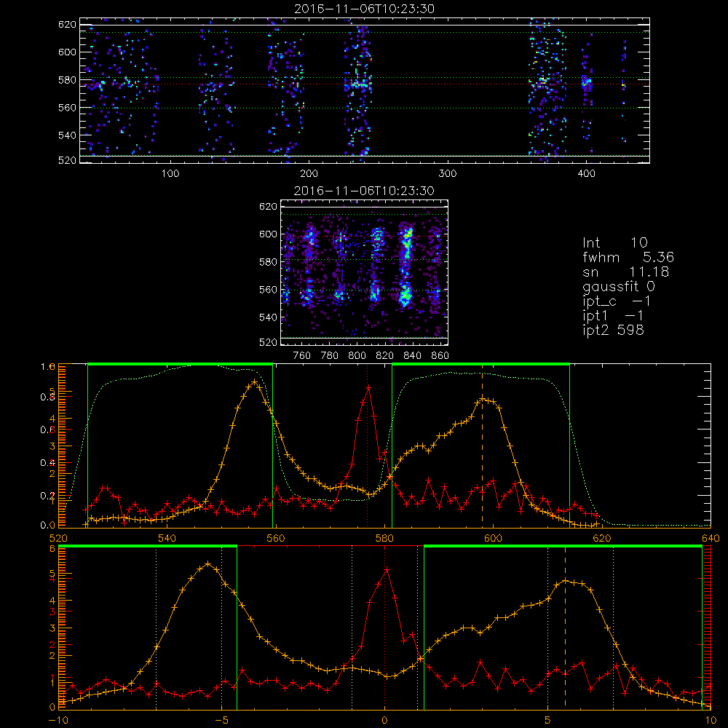Click x-axis label 540 of upper profile plot
Image resolution: width=728 pixels, height=728 pixels.
pos(167,538)
